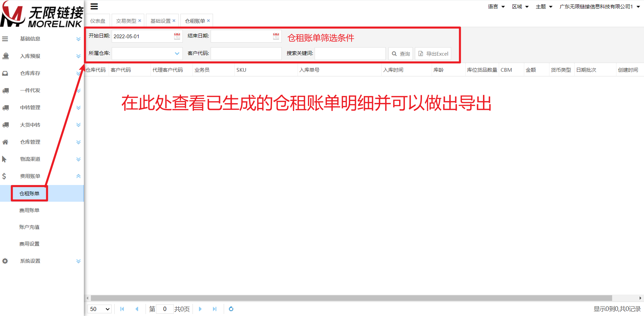Open 费用账单 submenu item in the sidebar
The width and height of the screenshot is (644, 316).
coord(29,210)
